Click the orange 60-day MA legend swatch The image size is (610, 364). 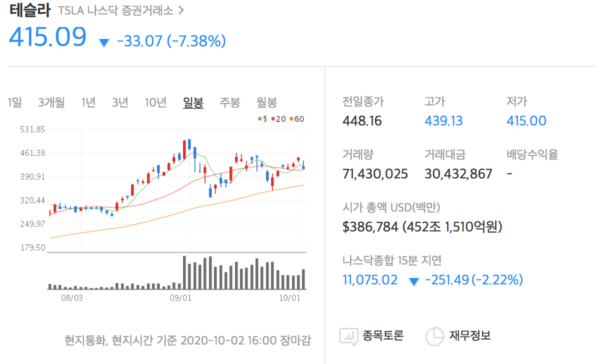pos(291,119)
